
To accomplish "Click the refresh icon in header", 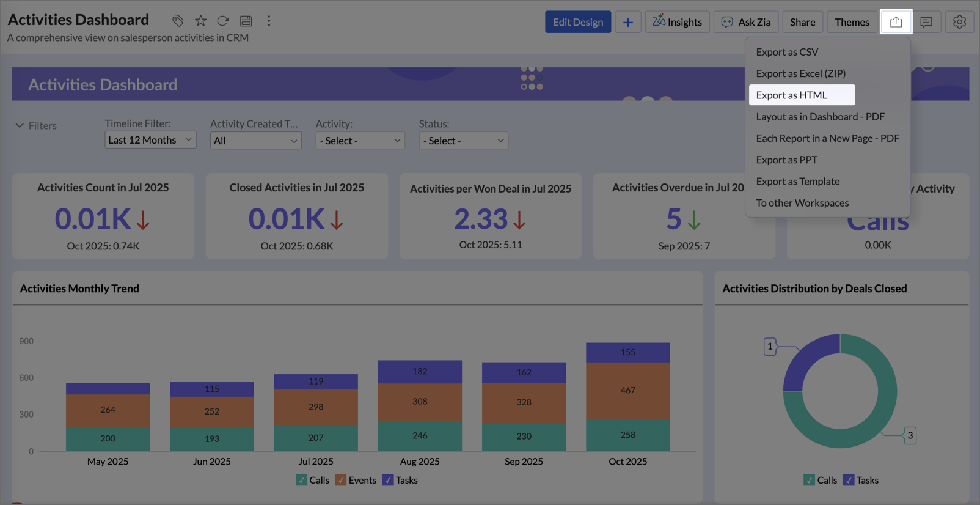I will click(223, 21).
